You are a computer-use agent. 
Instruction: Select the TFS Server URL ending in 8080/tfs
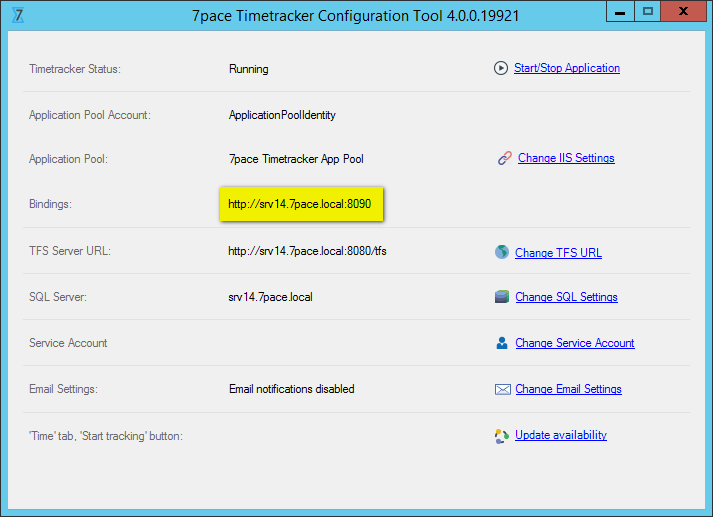point(307,251)
